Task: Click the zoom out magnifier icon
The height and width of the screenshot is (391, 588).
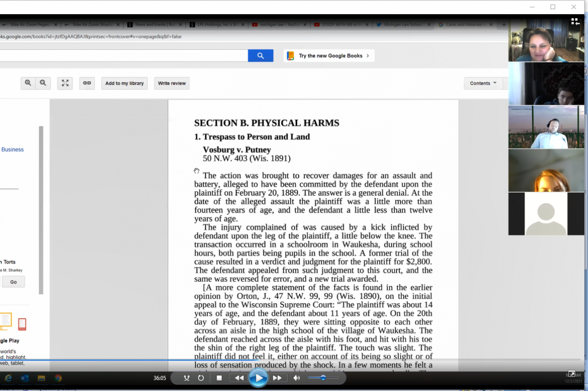Action: point(43,83)
